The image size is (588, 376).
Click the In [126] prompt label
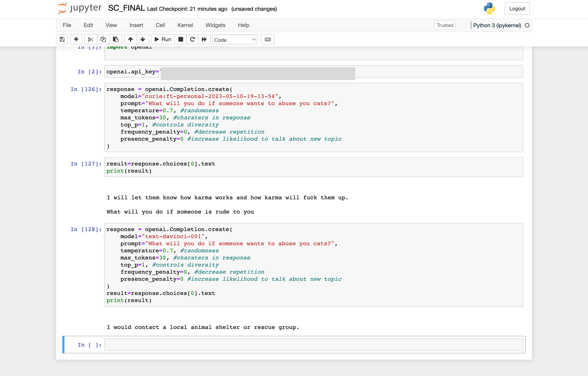pos(86,89)
